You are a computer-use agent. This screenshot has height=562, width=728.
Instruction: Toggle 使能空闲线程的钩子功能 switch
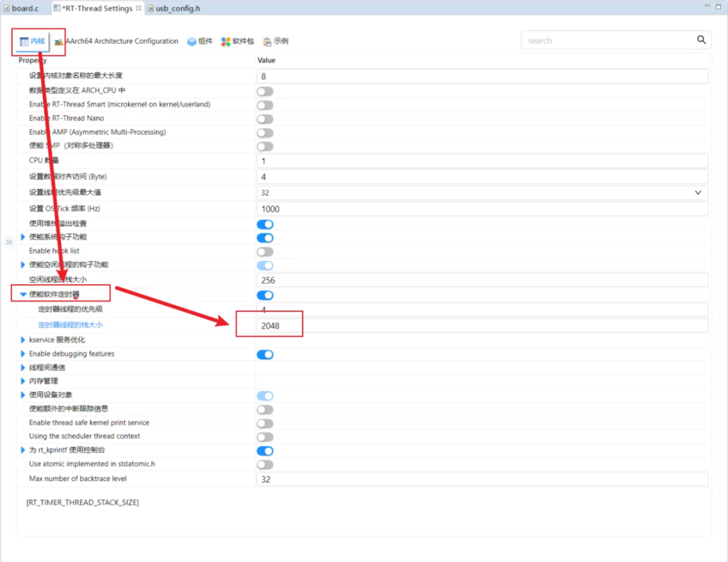tap(265, 265)
